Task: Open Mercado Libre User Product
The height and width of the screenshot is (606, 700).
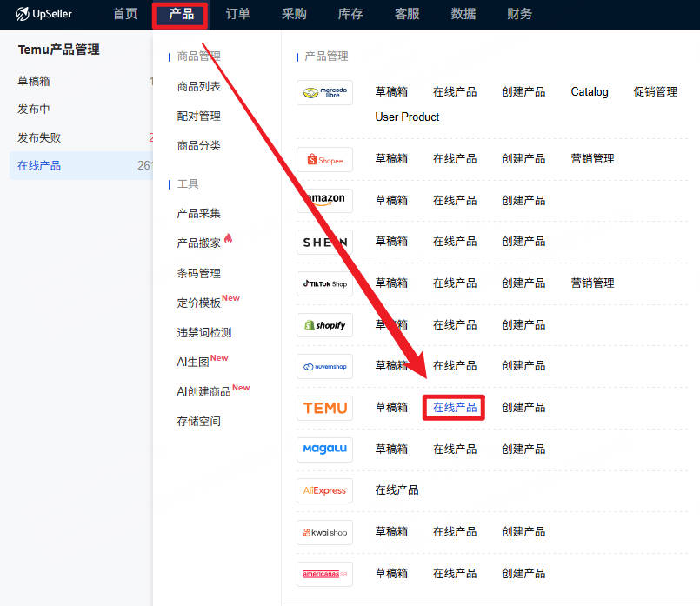Action: tap(407, 117)
